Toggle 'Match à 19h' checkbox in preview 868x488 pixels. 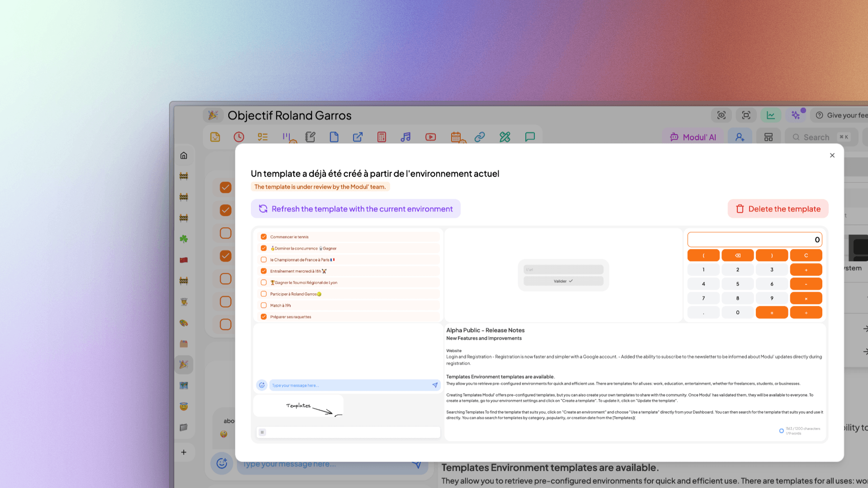pyautogui.click(x=264, y=305)
